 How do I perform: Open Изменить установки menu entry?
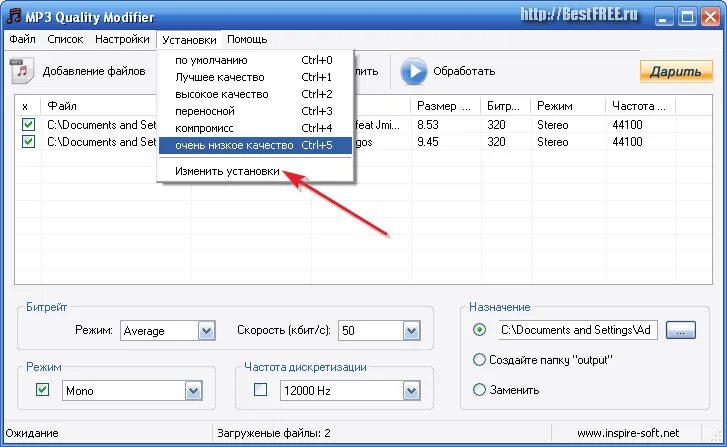[255, 171]
